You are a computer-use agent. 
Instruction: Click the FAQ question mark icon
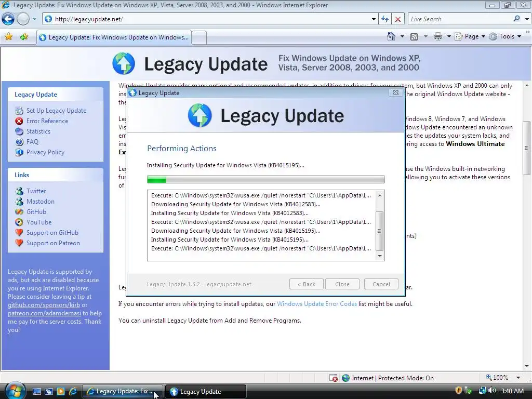[19, 142]
